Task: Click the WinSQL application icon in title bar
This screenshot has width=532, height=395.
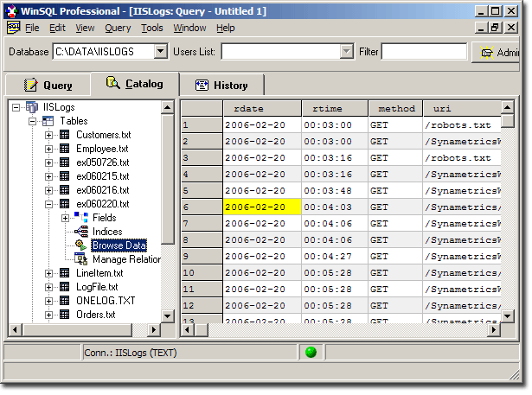Action: tap(12, 11)
